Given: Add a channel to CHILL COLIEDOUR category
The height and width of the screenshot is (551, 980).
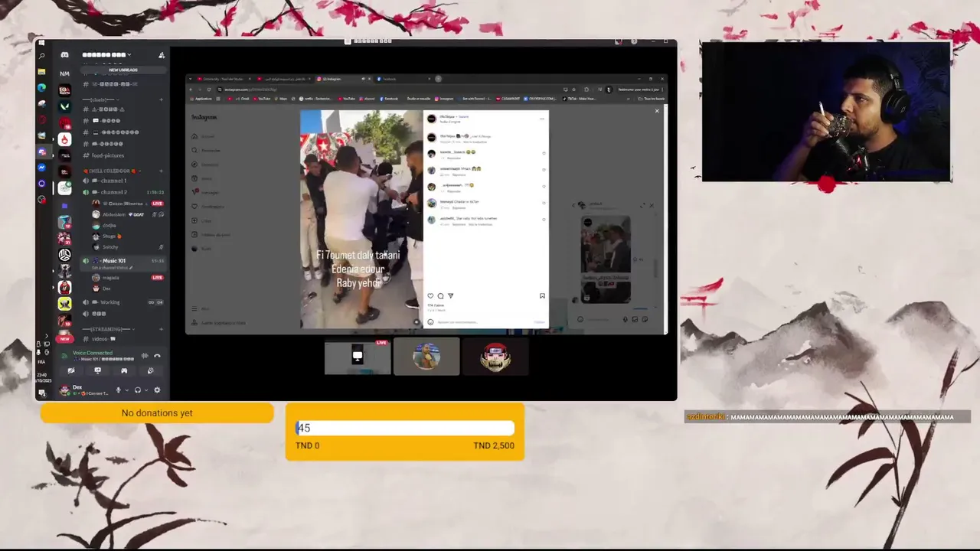Looking at the screenshot, I should (x=161, y=171).
